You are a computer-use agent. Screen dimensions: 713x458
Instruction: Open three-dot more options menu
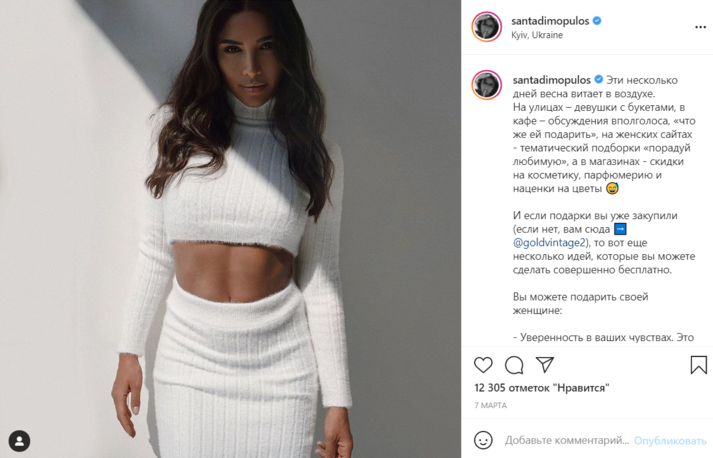click(x=700, y=27)
